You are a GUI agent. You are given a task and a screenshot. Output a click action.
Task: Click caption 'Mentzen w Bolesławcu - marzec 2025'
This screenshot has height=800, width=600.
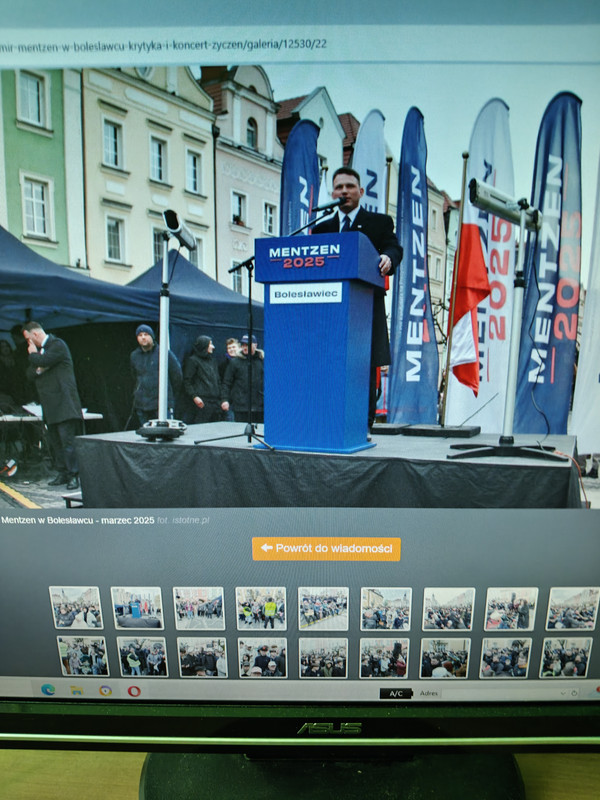(x=78, y=520)
